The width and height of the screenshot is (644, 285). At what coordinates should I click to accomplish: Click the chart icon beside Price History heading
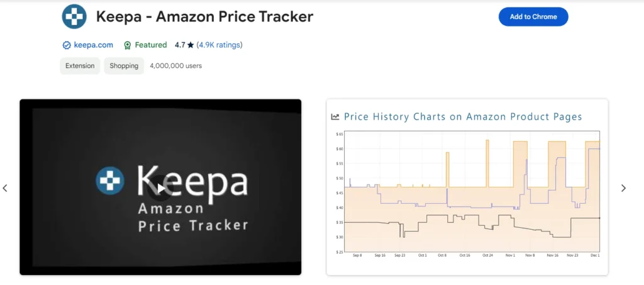pyautogui.click(x=335, y=117)
